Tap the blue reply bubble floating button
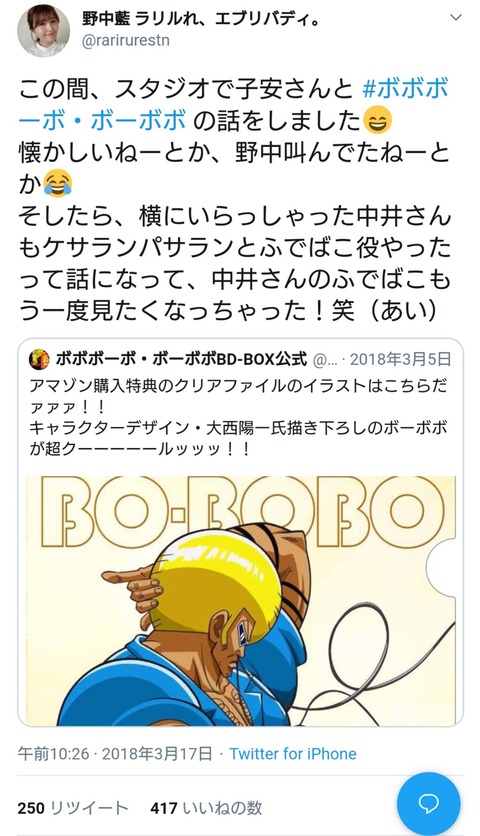 (428, 803)
